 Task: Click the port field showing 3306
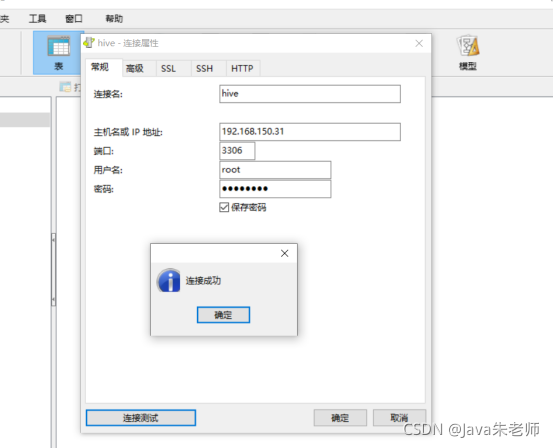pos(237,151)
